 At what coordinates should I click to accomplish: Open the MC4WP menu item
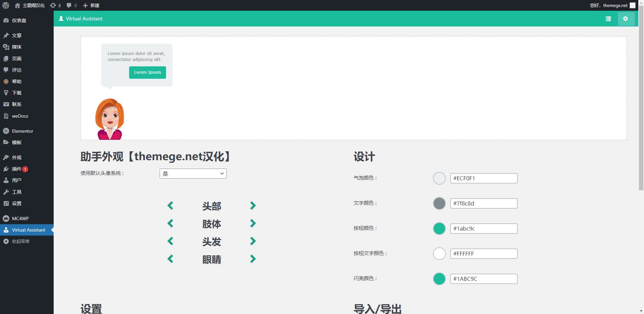(x=27, y=218)
